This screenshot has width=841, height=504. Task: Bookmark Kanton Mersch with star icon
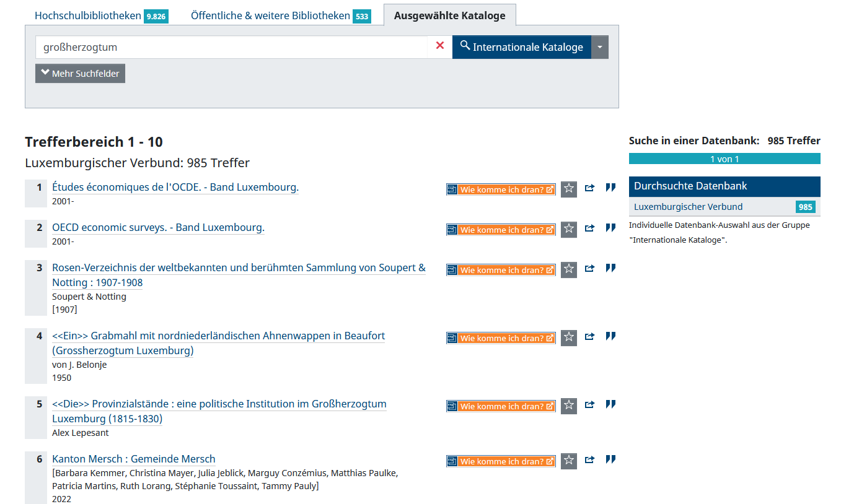tap(568, 461)
